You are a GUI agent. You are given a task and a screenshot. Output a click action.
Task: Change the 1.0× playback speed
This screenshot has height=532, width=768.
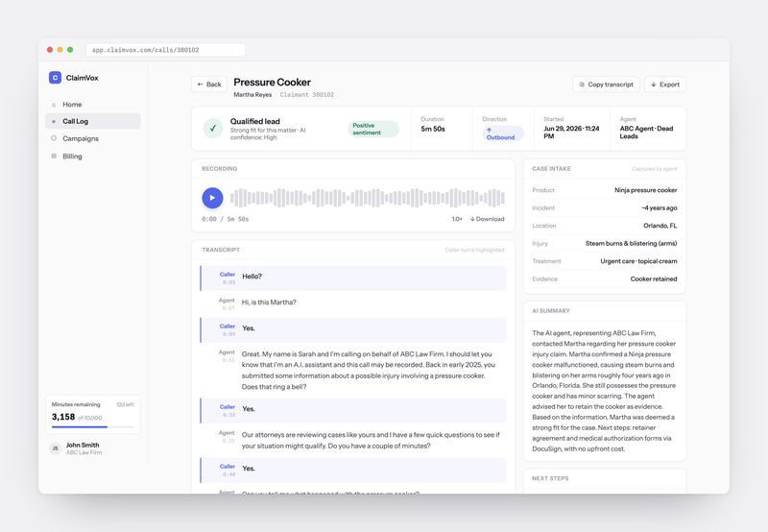coord(457,219)
